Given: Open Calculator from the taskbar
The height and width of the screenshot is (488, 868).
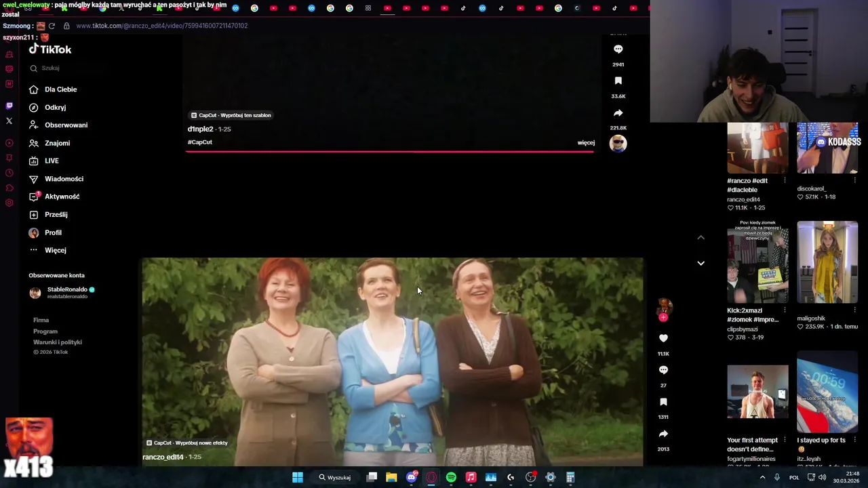Looking at the screenshot, I should (570, 477).
